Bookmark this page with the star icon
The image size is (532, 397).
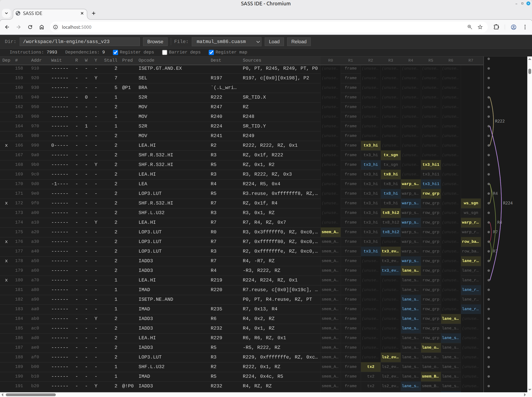pos(480,27)
